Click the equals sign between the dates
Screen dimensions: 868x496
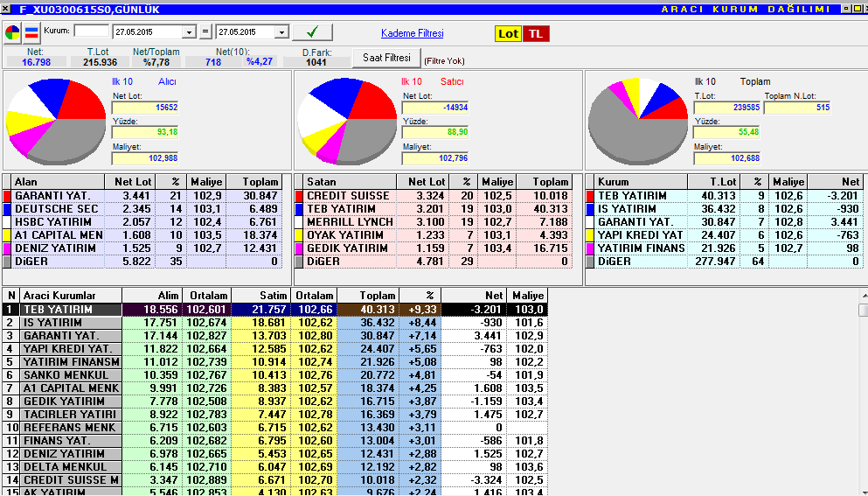[205, 32]
